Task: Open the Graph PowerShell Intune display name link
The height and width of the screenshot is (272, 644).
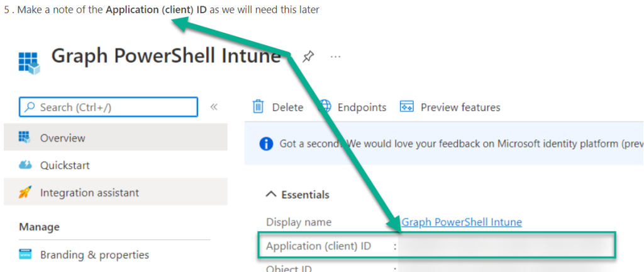Action: (462, 222)
